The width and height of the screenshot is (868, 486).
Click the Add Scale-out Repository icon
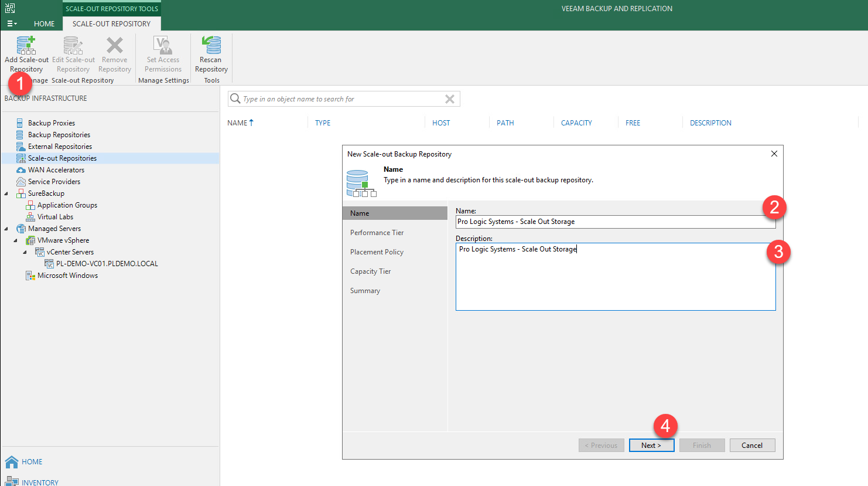[x=26, y=45]
